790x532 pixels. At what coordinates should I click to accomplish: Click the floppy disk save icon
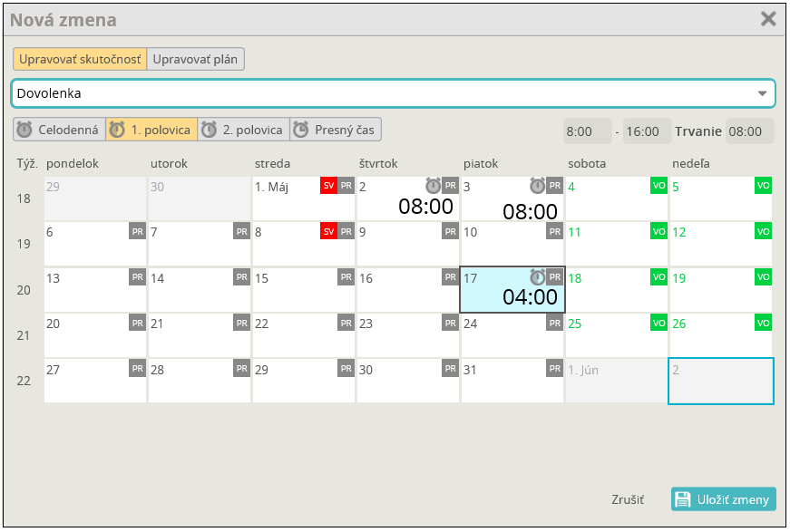pyautogui.click(x=683, y=499)
